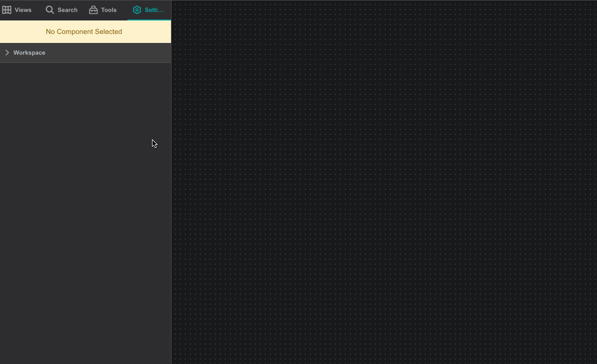Image resolution: width=597 pixels, height=364 pixels.
Task: Click the No Component Selected banner
Action: (x=85, y=31)
